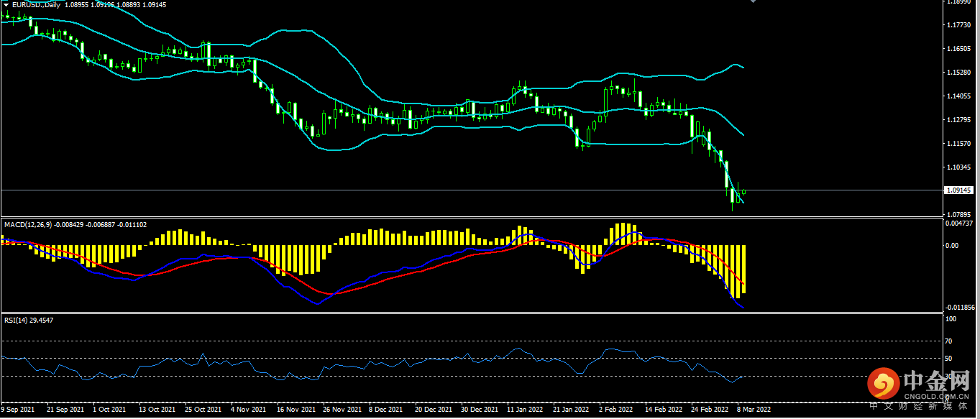Click the 4 Nov 2021 date label

pos(247,409)
